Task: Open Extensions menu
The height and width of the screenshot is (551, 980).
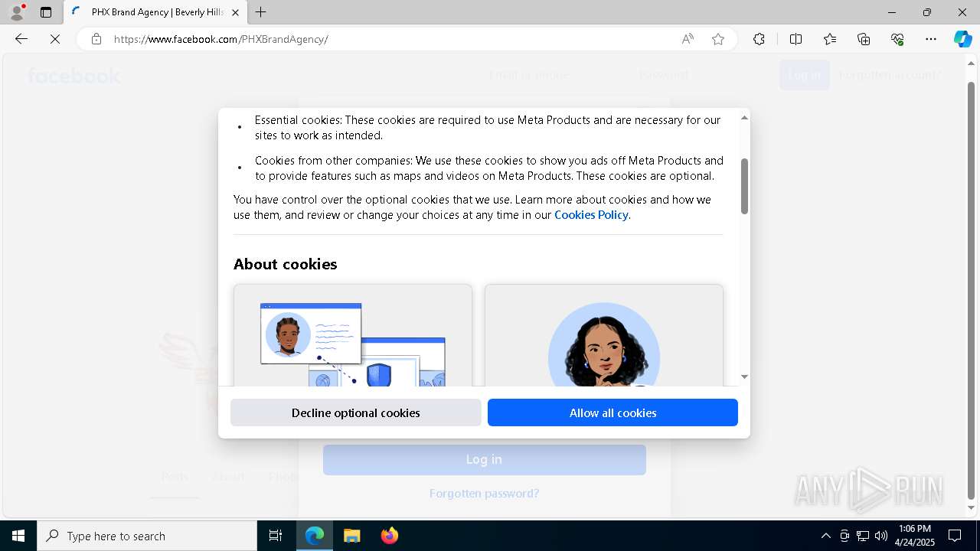Action: [759, 39]
